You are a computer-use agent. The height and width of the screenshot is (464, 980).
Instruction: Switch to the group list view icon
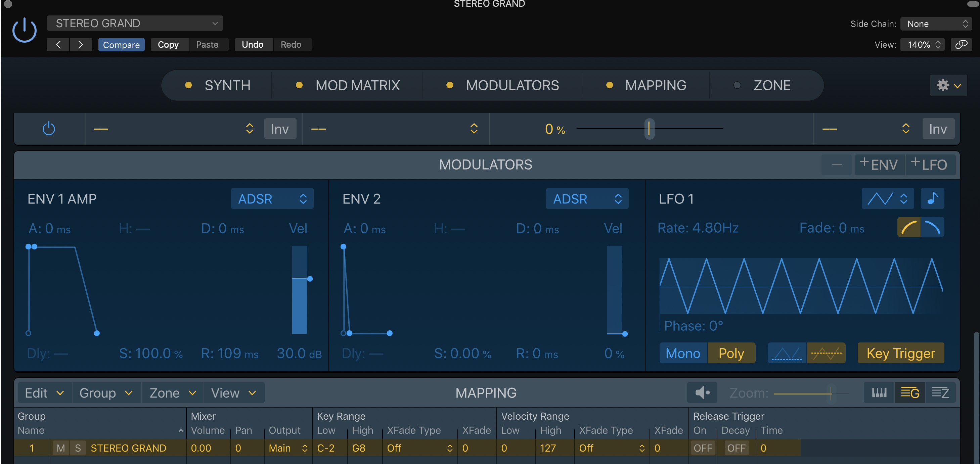pyautogui.click(x=909, y=392)
